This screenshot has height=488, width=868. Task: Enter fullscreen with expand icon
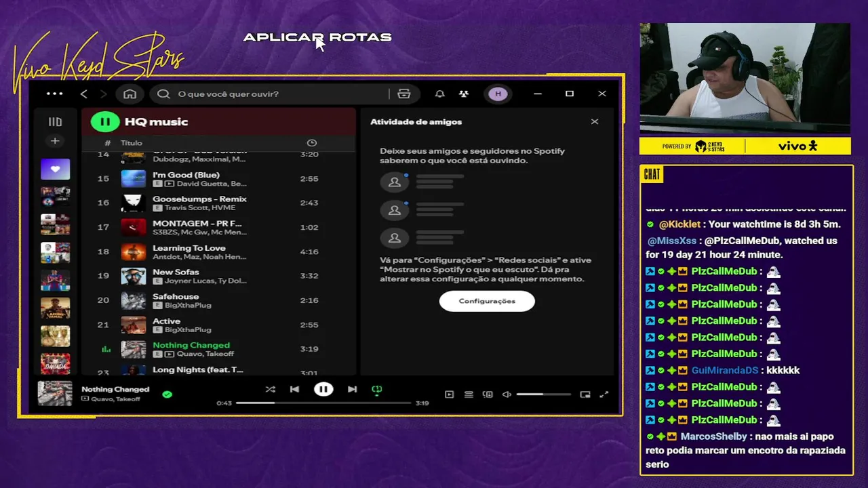click(604, 394)
